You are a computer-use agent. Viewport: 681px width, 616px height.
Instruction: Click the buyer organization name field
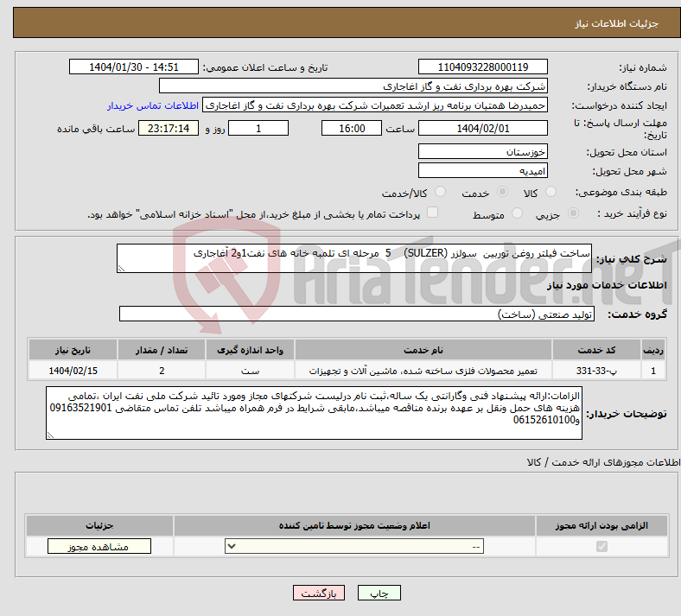(x=353, y=86)
